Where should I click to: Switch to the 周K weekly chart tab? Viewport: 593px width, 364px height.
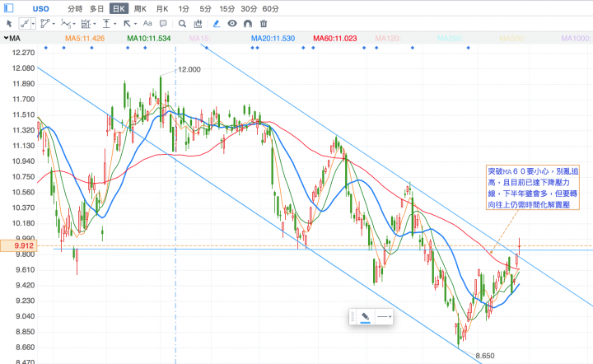pyautogui.click(x=139, y=7)
